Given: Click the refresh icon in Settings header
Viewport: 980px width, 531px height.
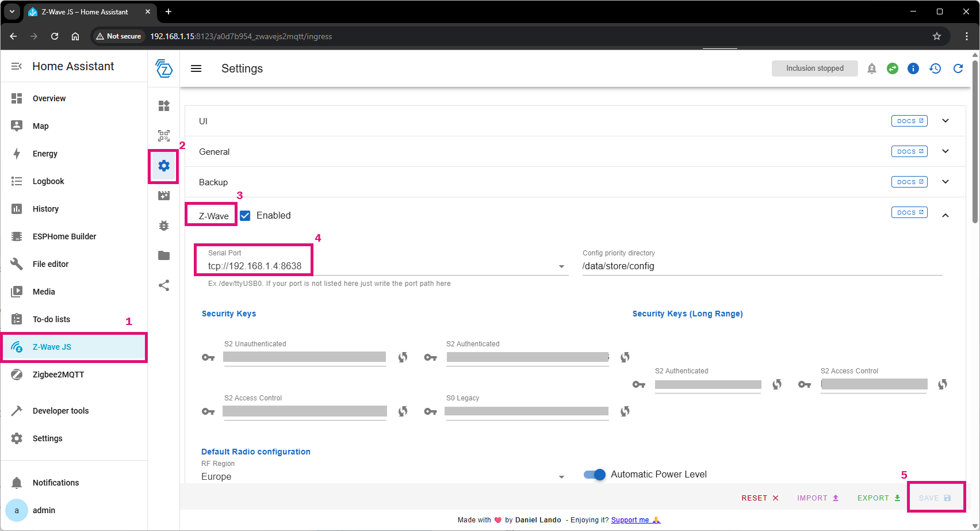Looking at the screenshot, I should click(958, 68).
